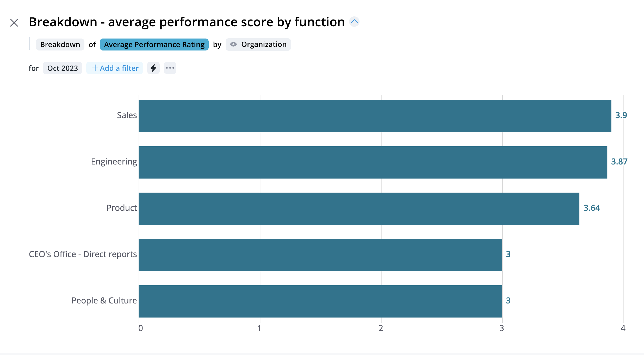644x355 pixels.
Task: Open the Oct 2023 date picker
Action: (63, 68)
